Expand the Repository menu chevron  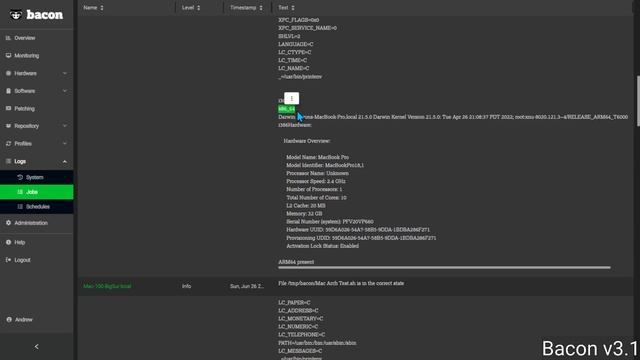pyautogui.click(x=64, y=126)
